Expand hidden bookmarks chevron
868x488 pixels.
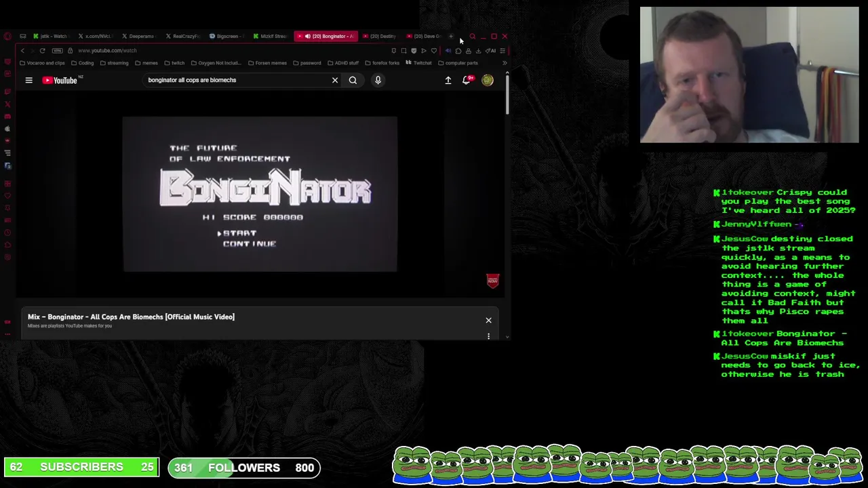click(505, 63)
